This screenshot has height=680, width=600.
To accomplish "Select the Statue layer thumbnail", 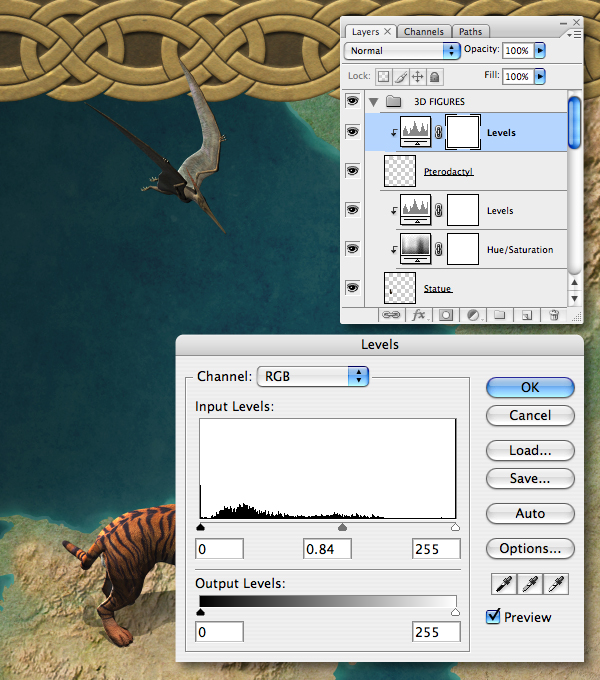I will point(400,288).
